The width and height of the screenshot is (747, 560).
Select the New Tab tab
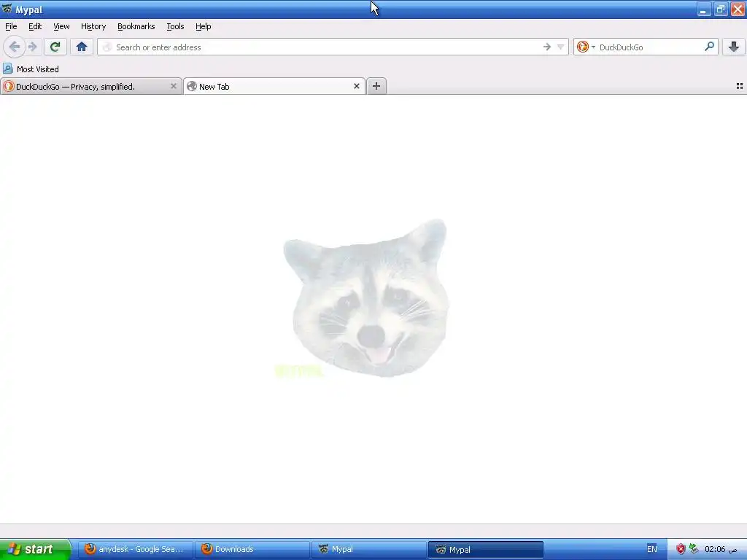(274, 86)
